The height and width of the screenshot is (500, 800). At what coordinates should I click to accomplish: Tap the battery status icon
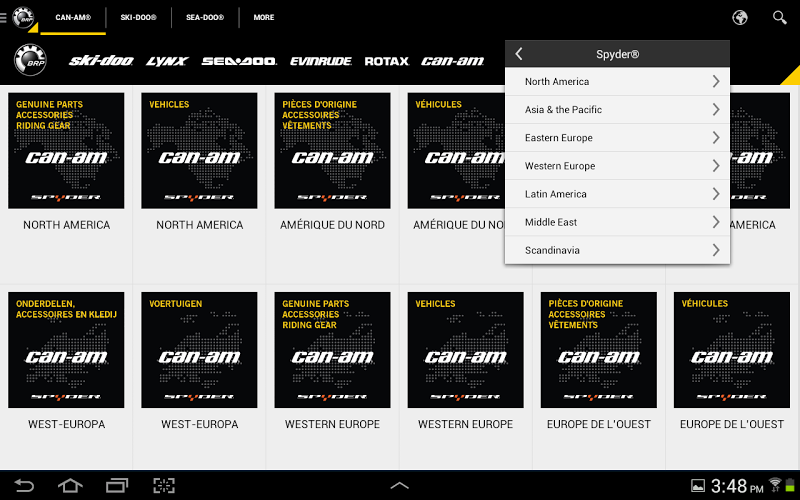click(790, 485)
